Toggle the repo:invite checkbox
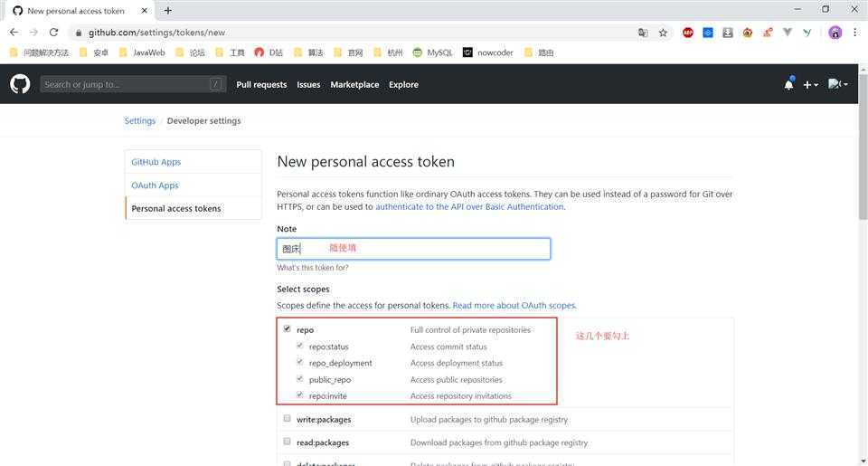Viewport: 868px width, 466px height. pyautogui.click(x=299, y=395)
